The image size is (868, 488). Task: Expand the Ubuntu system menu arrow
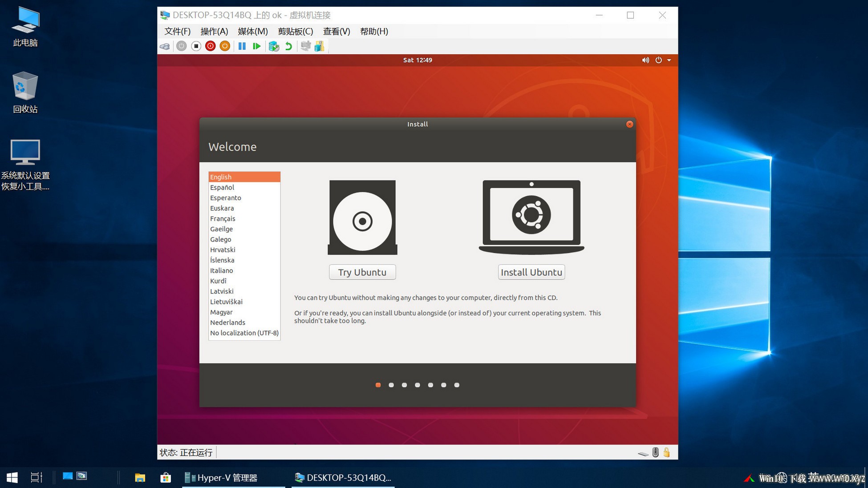click(x=669, y=60)
